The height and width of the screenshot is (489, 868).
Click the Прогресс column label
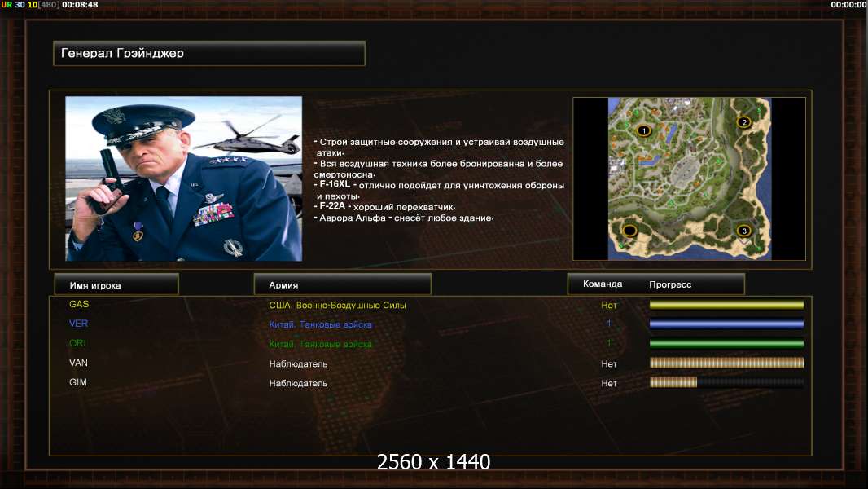[x=670, y=284]
